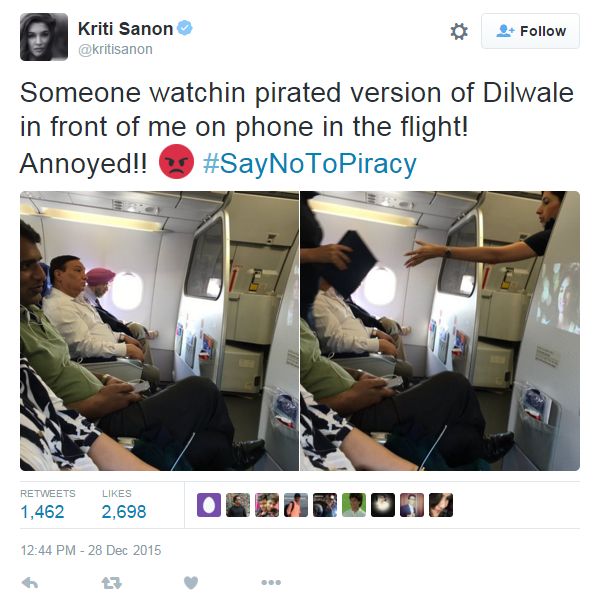Click the reply arrow icon
The height and width of the screenshot is (606, 607).
[x=30, y=583]
